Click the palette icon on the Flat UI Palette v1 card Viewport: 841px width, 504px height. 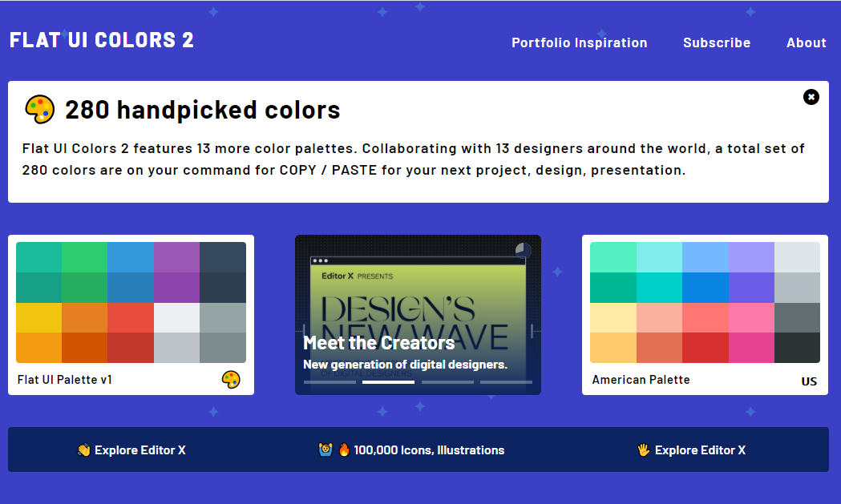click(x=231, y=380)
